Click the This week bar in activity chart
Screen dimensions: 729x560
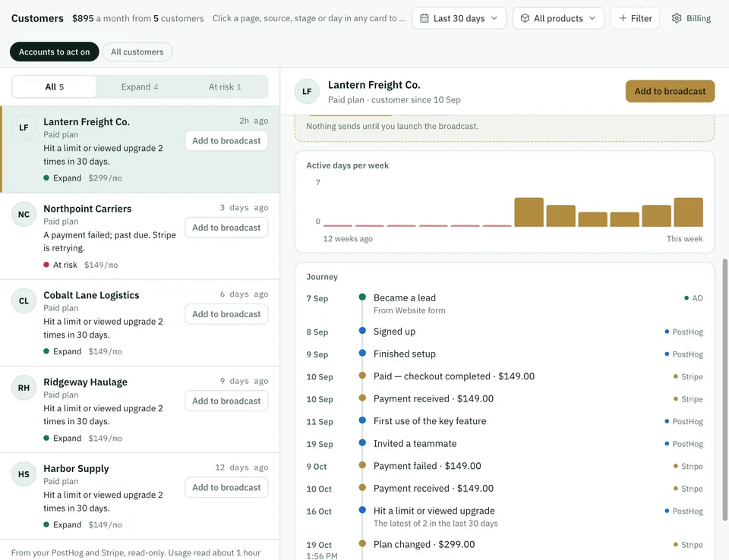click(x=689, y=212)
